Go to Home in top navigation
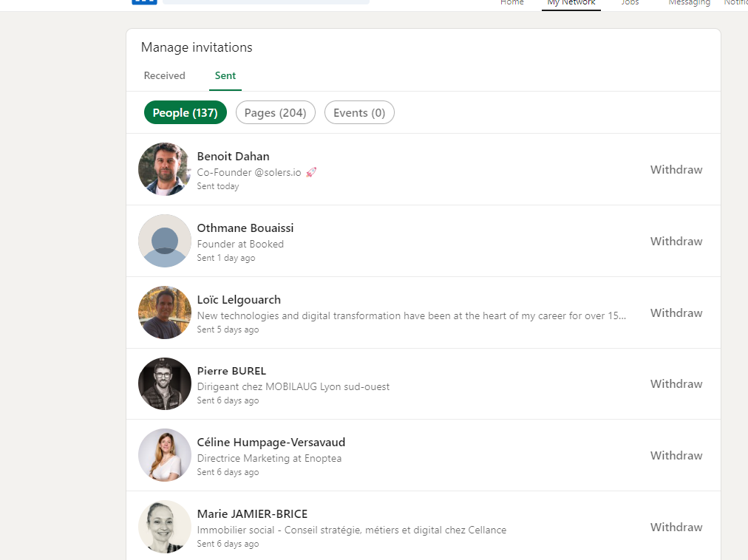The image size is (748, 560). [512, 3]
